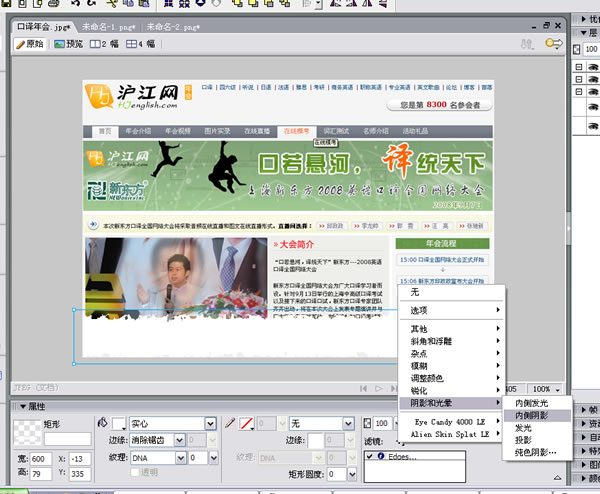
Task: Click the Y position field showing 335
Action: (x=80, y=474)
